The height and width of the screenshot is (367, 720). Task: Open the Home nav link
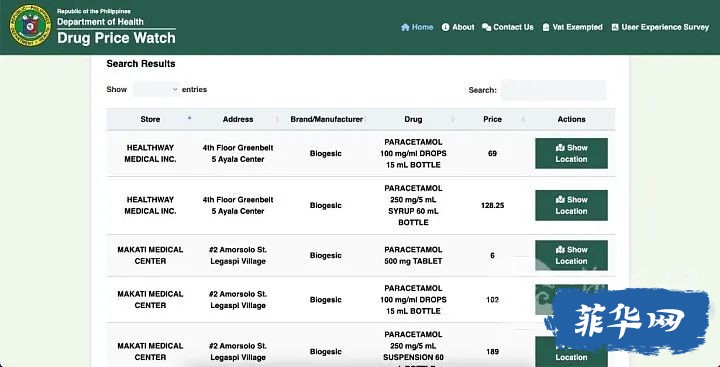click(x=417, y=27)
